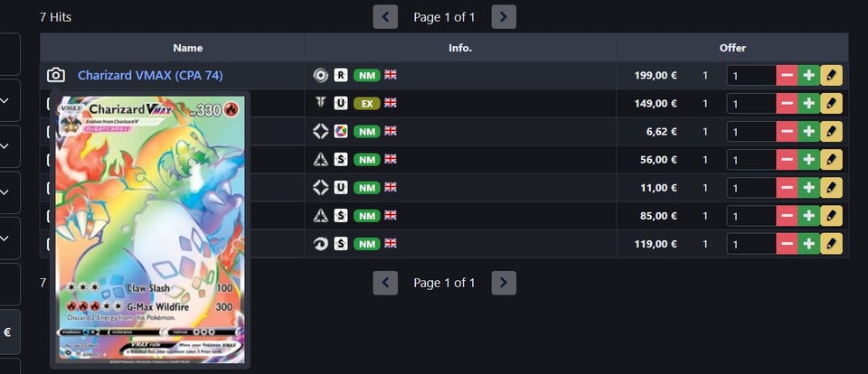Click the edit pencil on the 56,00 € row

[831, 160]
